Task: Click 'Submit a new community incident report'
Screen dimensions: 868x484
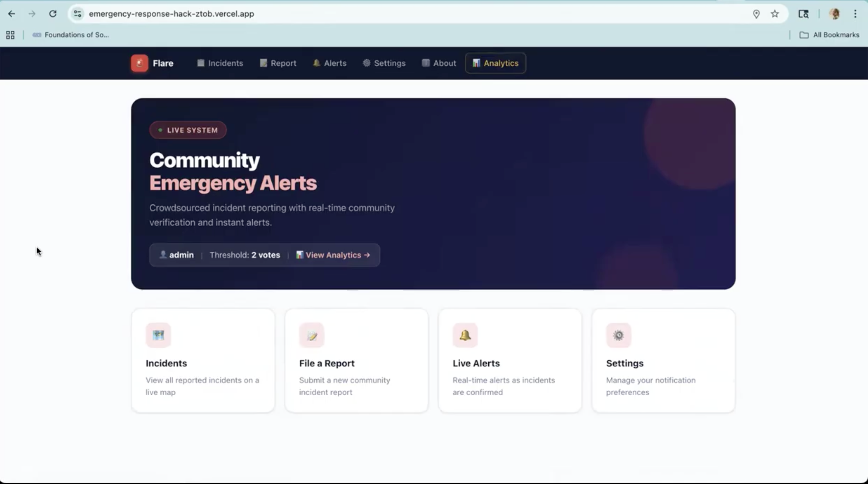Action: 345,386
